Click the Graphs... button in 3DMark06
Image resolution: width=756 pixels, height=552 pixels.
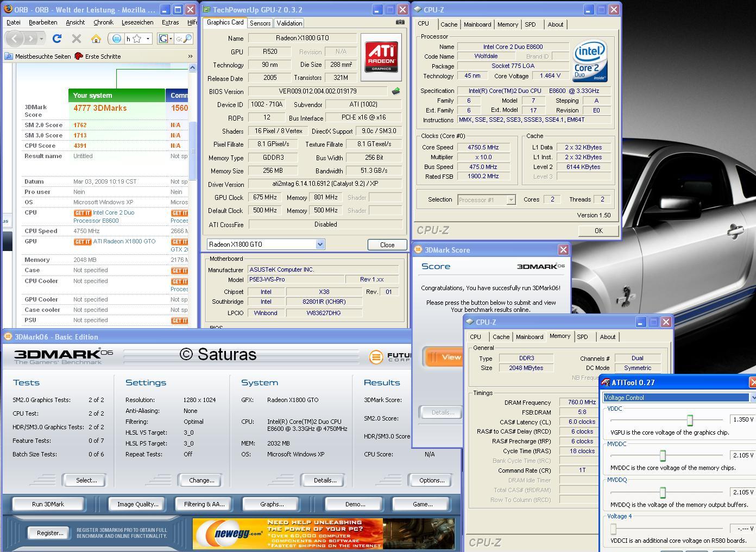pos(272,504)
